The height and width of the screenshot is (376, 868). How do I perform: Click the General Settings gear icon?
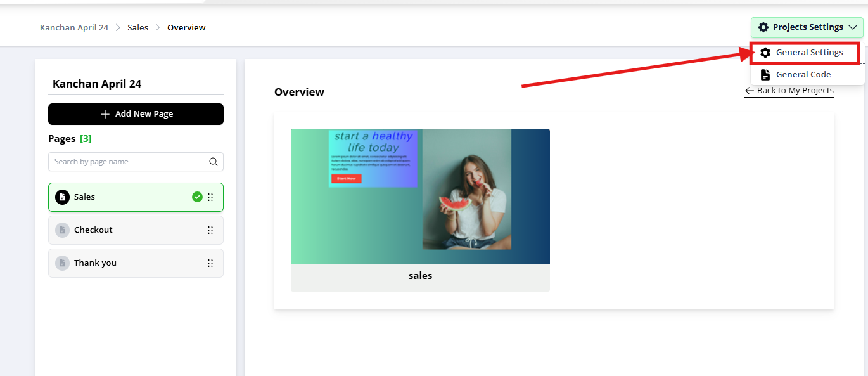click(765, 53)
